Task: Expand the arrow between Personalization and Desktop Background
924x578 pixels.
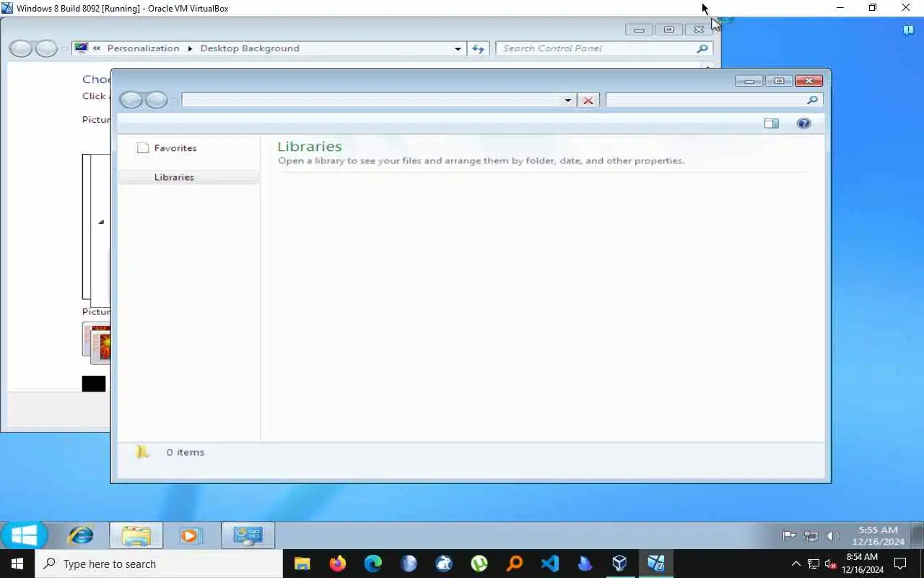Action: [190, 48]
